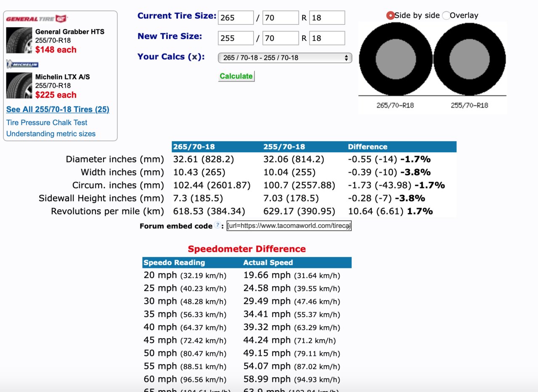Open the General Grabber HTS tire thumbnail
The width and height of the screenshot is (538, 392).
19,40
